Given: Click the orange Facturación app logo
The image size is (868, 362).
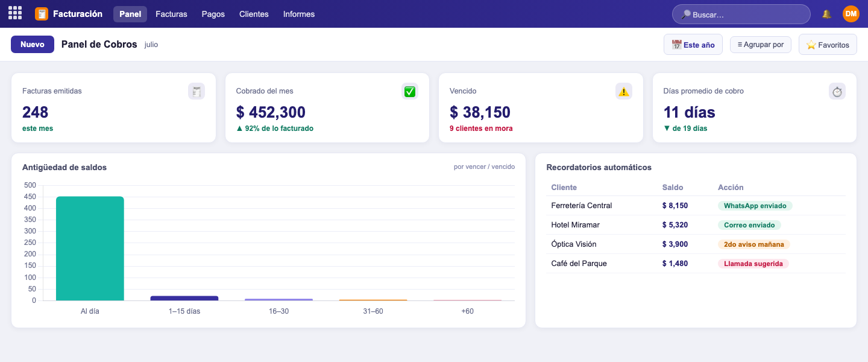Looking at the screenshot, I should (x=42, y=14).
